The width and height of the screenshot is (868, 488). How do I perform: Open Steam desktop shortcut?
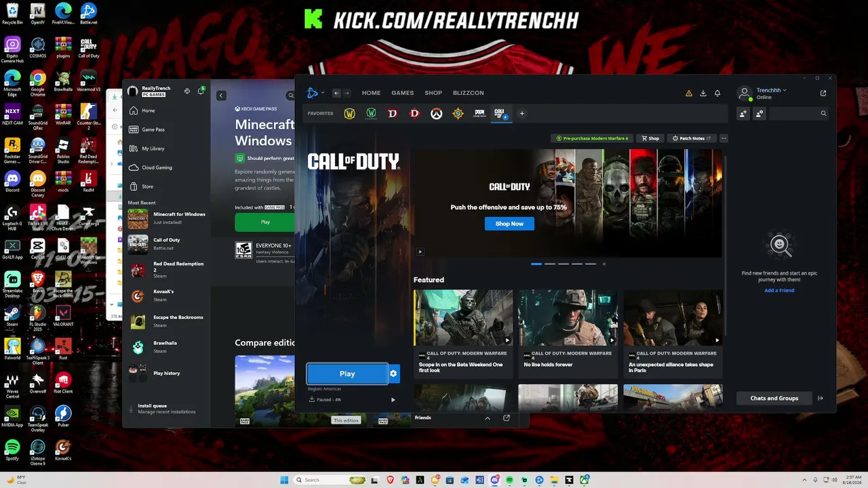[x=12, y=316]
